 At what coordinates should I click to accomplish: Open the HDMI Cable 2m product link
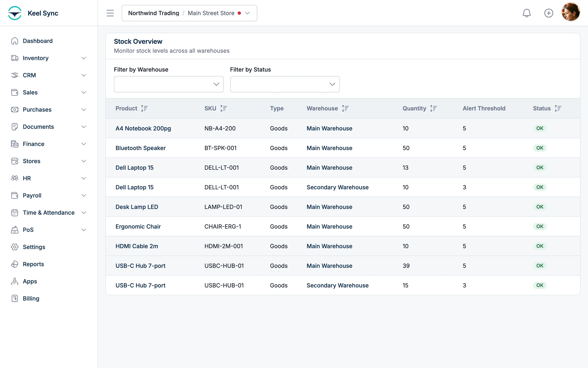137,246
